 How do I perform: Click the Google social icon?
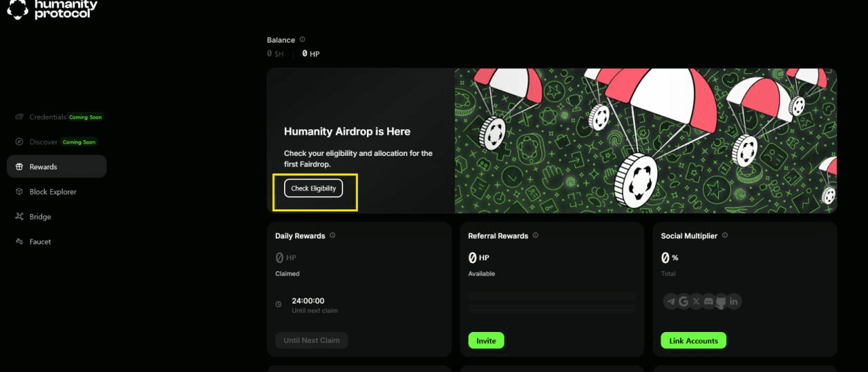pos(684,302)
